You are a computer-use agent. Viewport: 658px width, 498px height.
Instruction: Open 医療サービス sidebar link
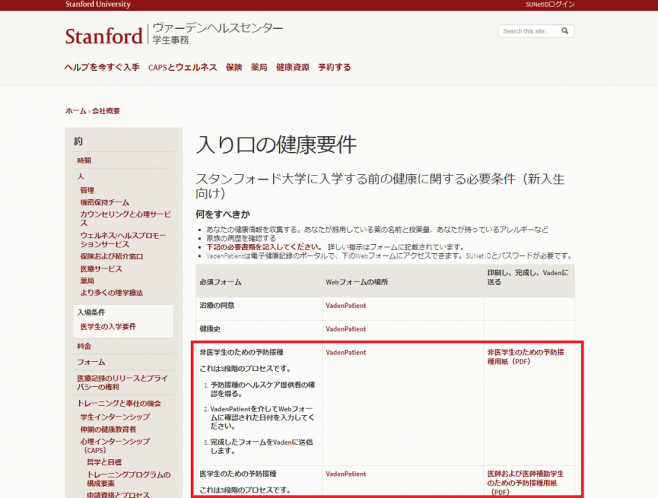point(101,269)
